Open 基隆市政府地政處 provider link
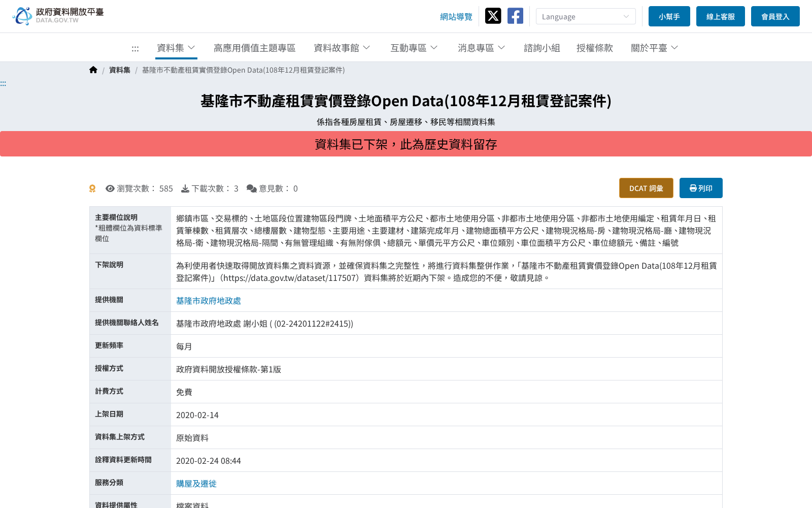Image resolution: width=812 pixels, height=508 pixels. [x=209, y=301]
